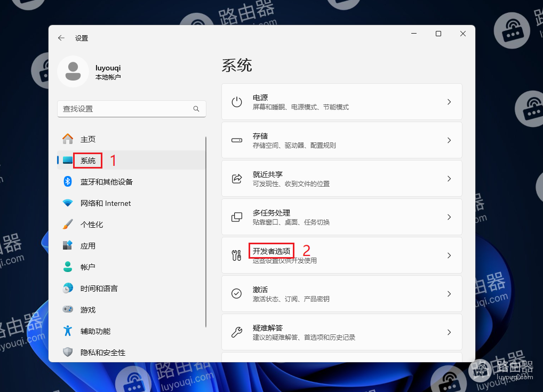
Task: Click the luyouqi user avatar
Action: [73, 71]
